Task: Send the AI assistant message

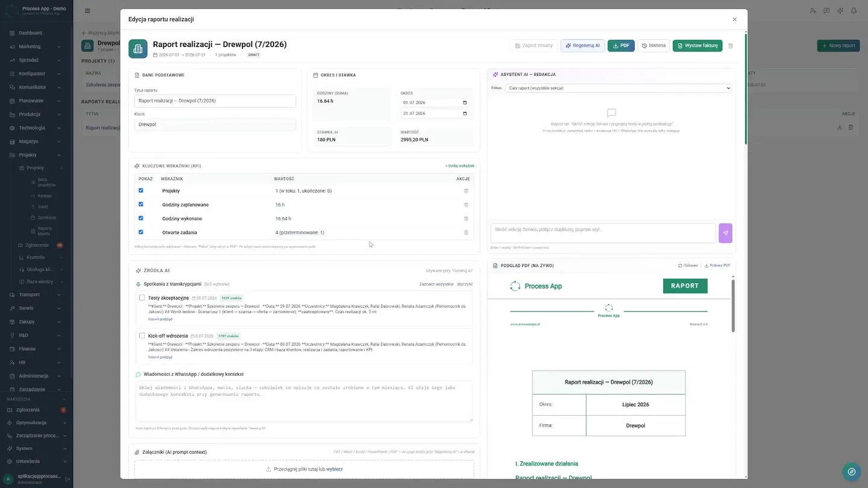Action: click(726, 233)
